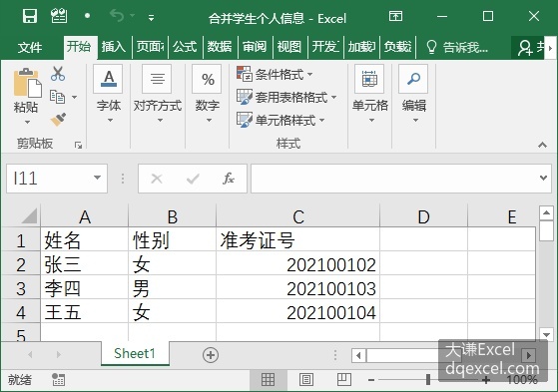Select row 2 header
Viewport: 558px width, 392px height.
21,264
